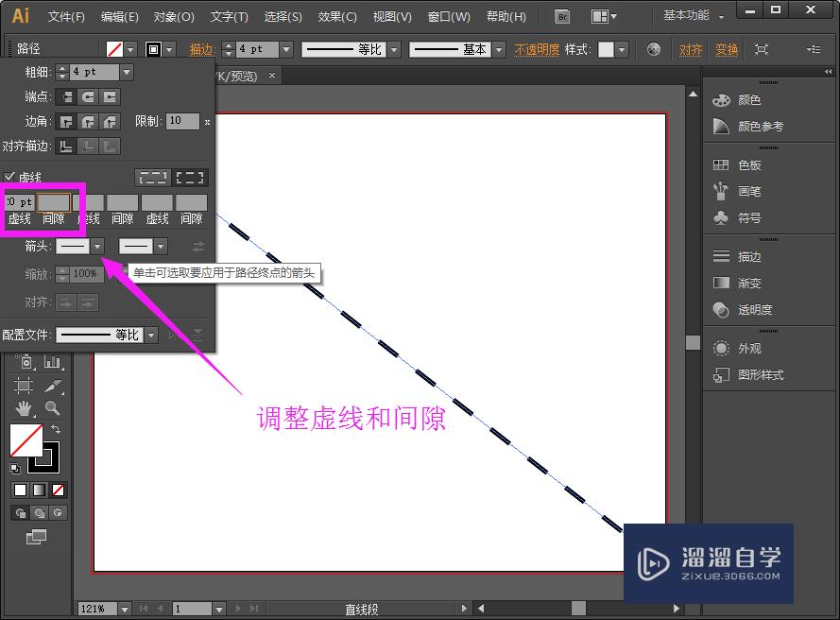Image resolution: width=840 pixels, height=620 pixels.
Task: Select the Zoom magnifier tool
Action: click(x=53, y=409)
